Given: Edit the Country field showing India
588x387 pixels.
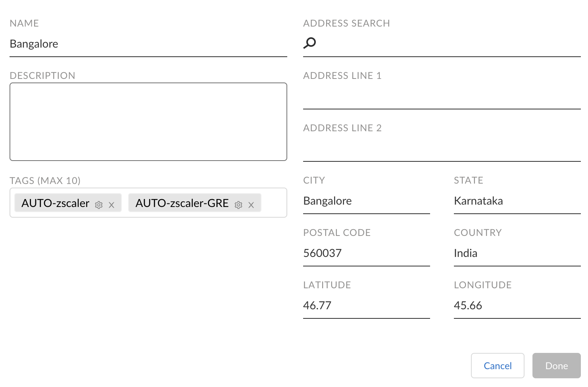Looking at the screenshot, I should (517, 253).
